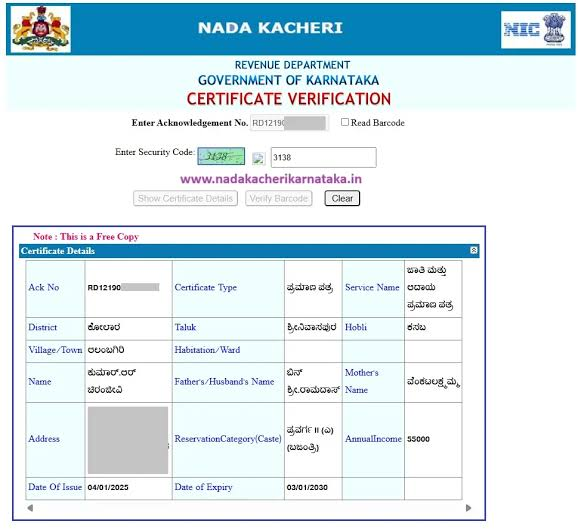Click the captcha image showing 3138

pos(221,156)
